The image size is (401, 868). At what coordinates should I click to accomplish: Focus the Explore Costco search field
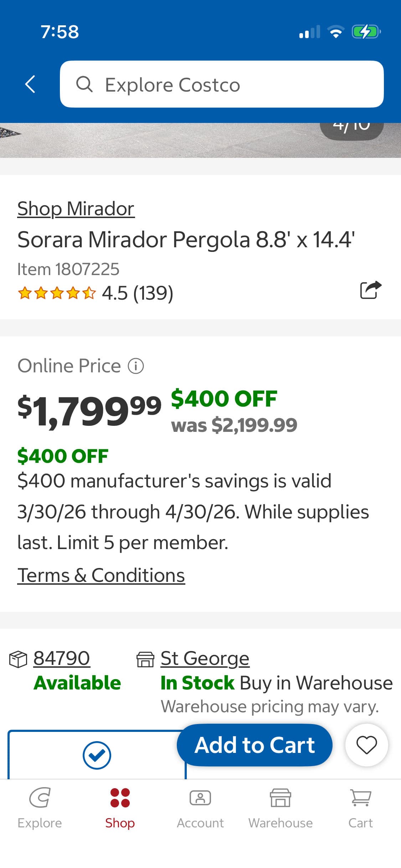228,84
